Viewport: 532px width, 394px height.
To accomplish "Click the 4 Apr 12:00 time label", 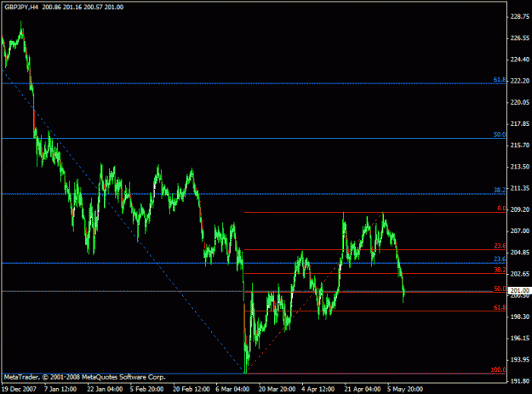I will [317, 389].
